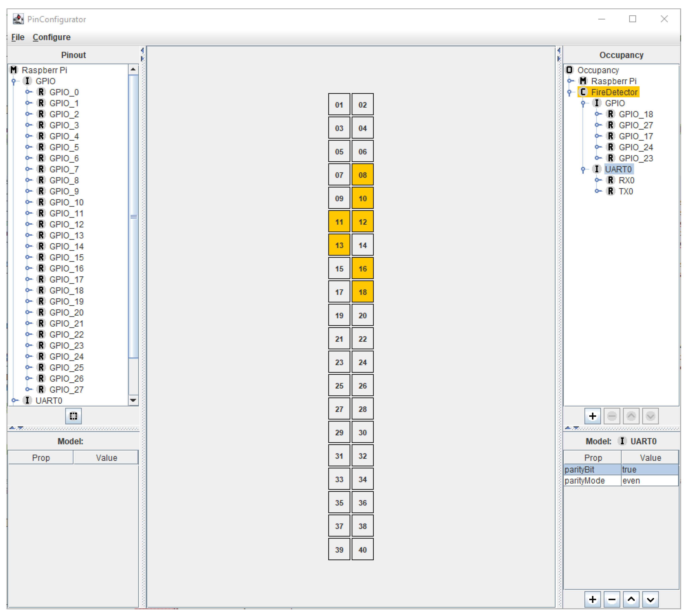Click move-up arrow below property table
688x616 pixels.
point(631,600)
